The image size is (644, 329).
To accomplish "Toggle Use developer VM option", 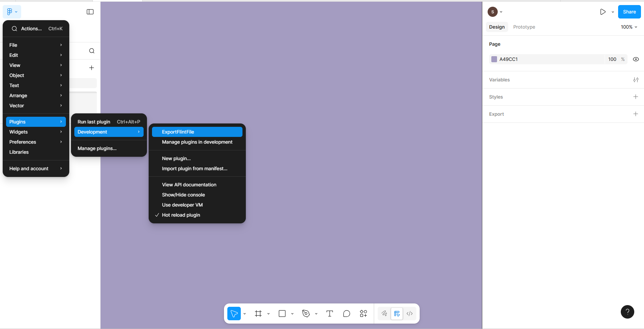I will (x=197, y=205).
